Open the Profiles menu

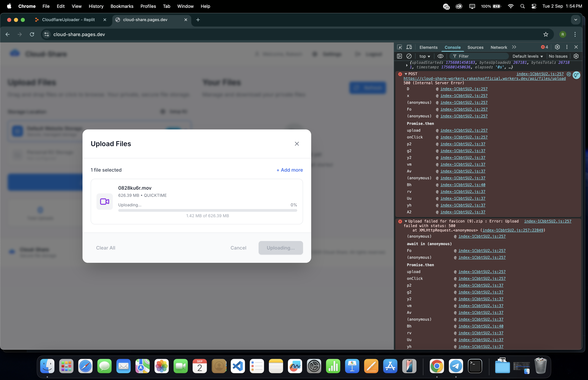148,6
